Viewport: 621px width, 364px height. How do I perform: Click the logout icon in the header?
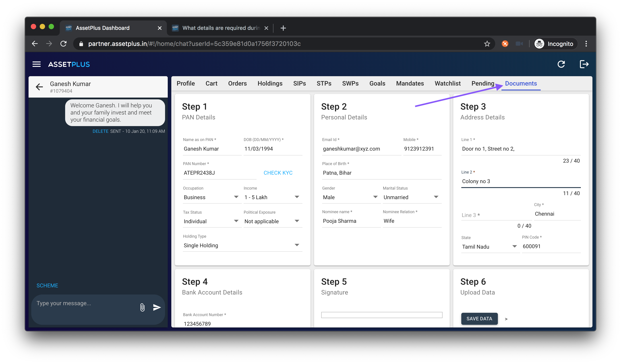point(584,64)
